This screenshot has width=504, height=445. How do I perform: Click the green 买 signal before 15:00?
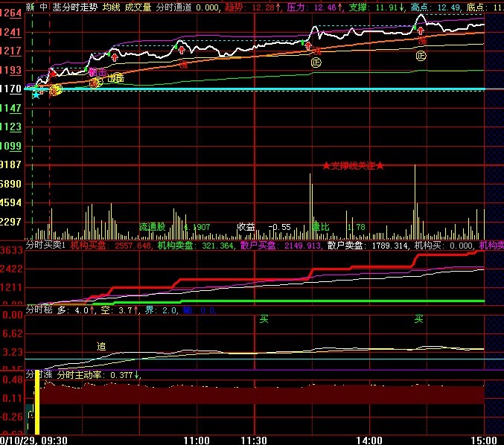click(418, 319)
